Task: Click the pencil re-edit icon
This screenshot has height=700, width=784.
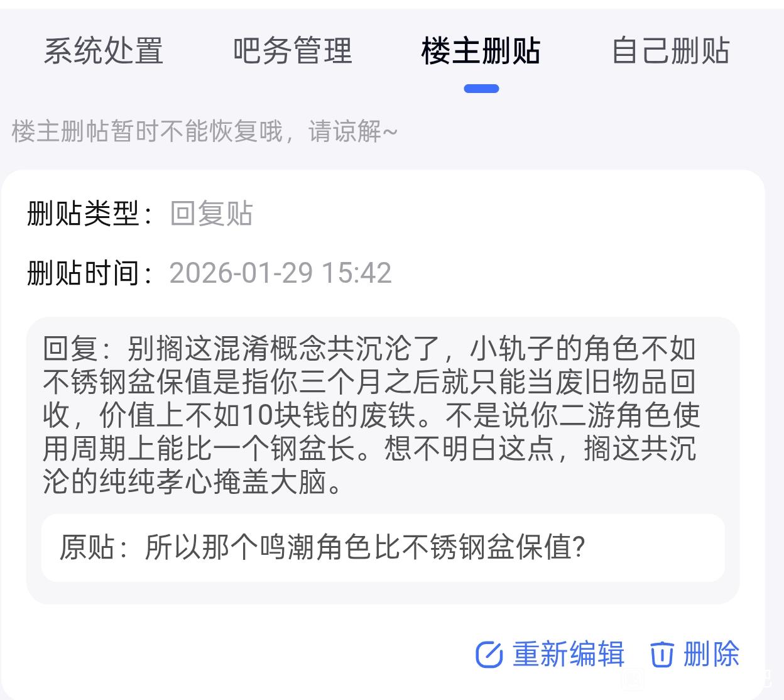Action: [489, 655]
